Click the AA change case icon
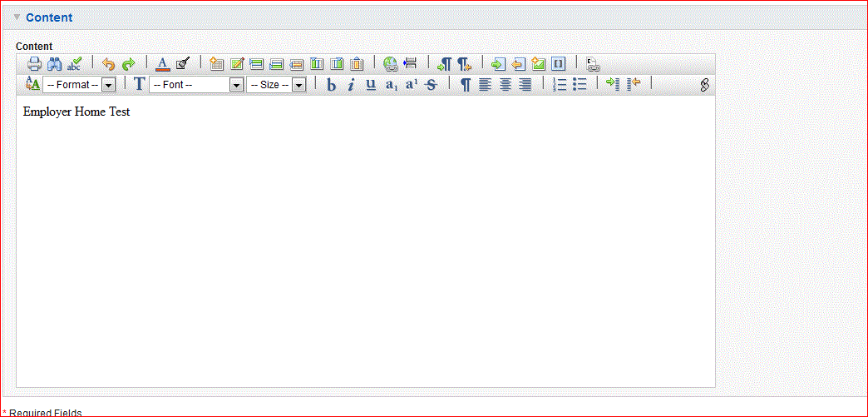The width and height of the screenshot is (868, 417). click(32, 84)
